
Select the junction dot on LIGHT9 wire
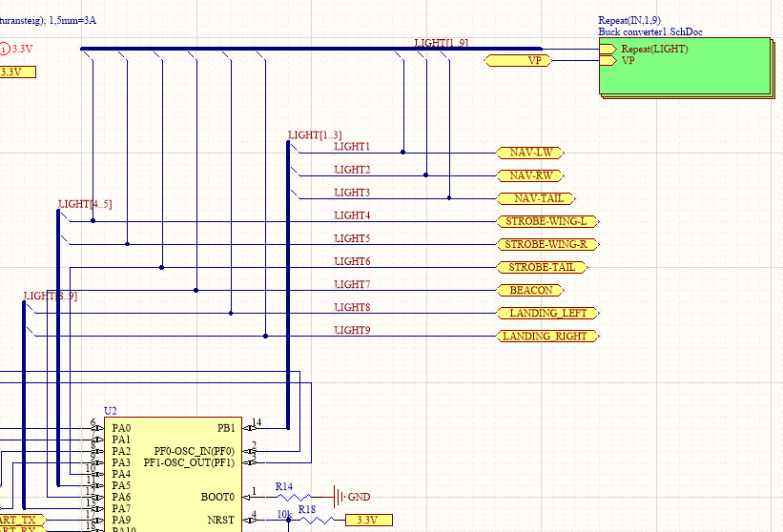pos(266,336)
